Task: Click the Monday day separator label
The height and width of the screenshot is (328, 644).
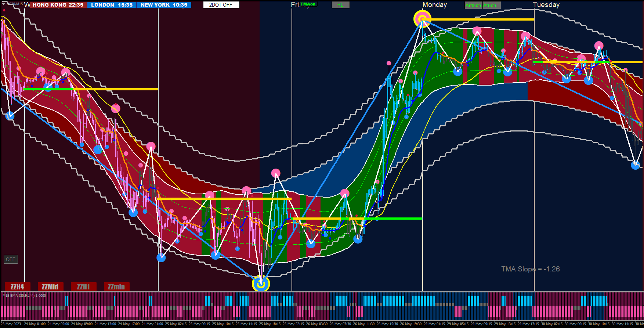Action: [435, 5]
